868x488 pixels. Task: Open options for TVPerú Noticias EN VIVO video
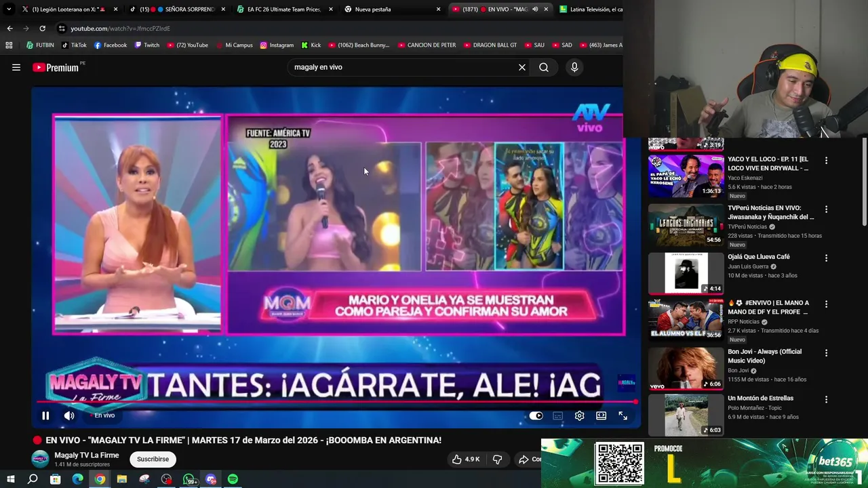click(826, 209)
